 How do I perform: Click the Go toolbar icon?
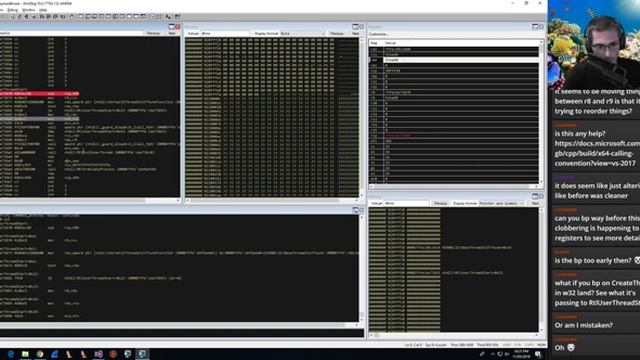[x=13, y=17]
